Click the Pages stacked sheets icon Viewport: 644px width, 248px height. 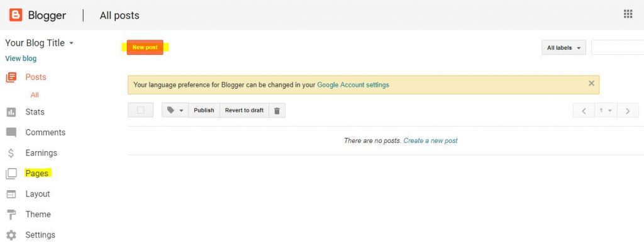pos(11,174)
